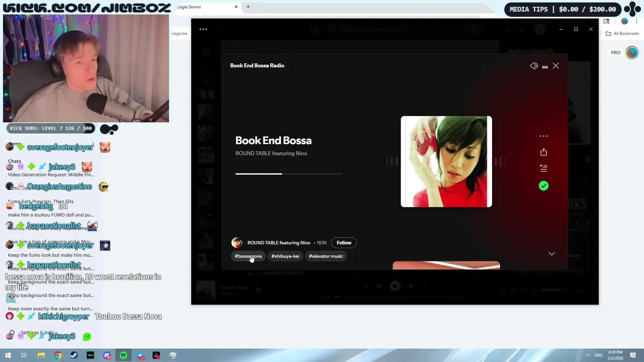
Task: Add the track to queue
Action: point(543,168)
